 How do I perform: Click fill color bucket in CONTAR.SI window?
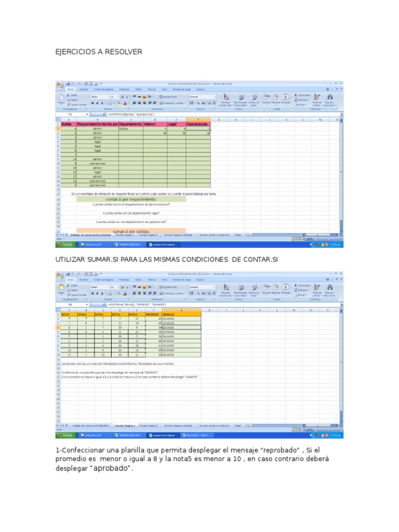click(118, 103)
